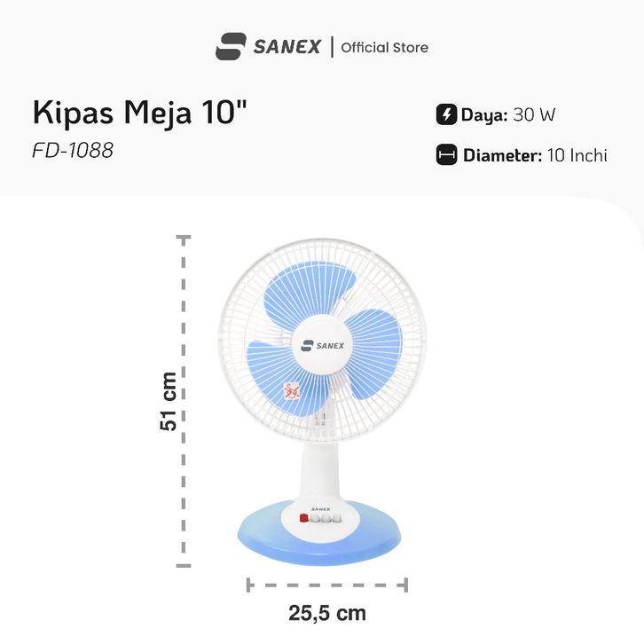
Task: Click the Kipas Meja 10" product title
Action: point(140,114)
